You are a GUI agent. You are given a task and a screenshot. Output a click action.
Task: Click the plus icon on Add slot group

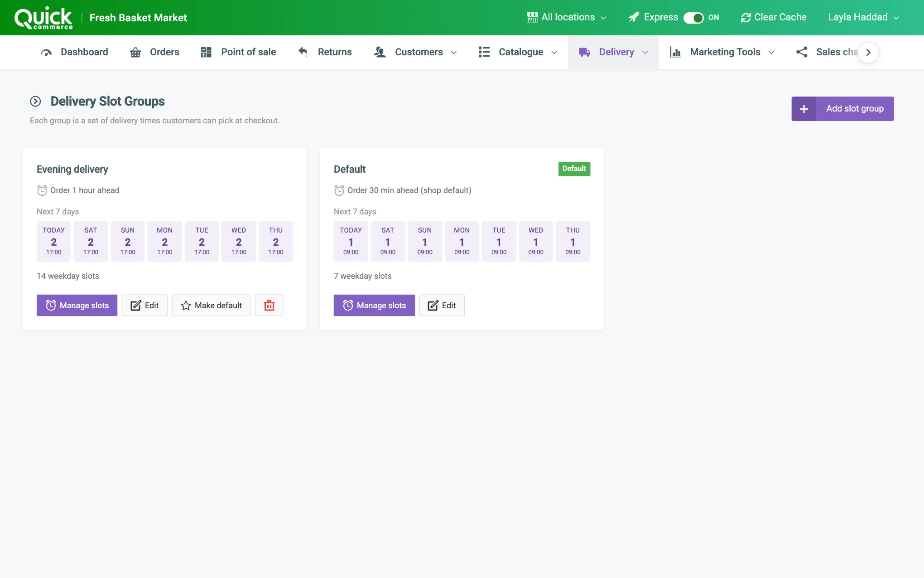[804, 109]
